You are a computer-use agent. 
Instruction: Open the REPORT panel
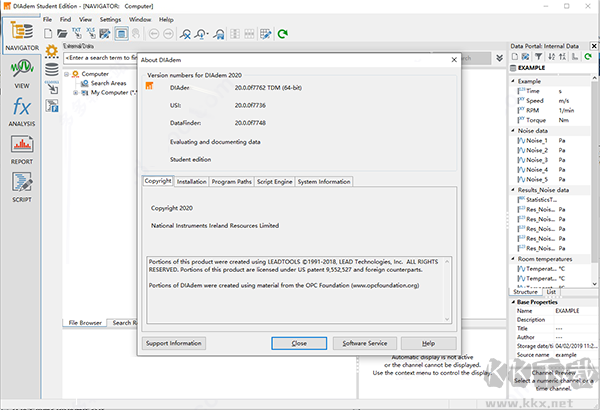point(21,149)
